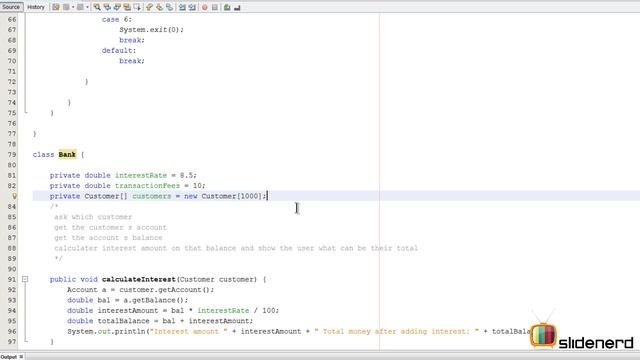Open the Output panel tab
This screenshot has width=640, height=360.
click(x=9, y=357)
